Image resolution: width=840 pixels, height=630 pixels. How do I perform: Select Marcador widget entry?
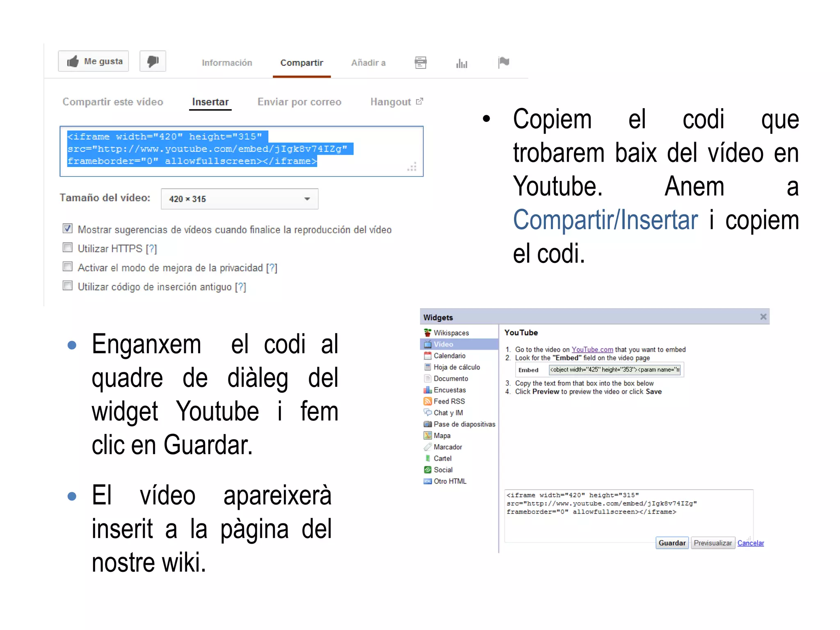(x=459, y=447)
